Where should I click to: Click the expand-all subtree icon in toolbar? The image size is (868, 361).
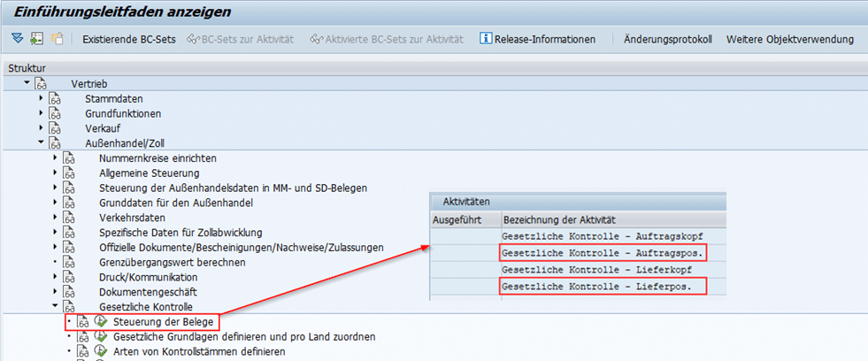pos(18,39)
